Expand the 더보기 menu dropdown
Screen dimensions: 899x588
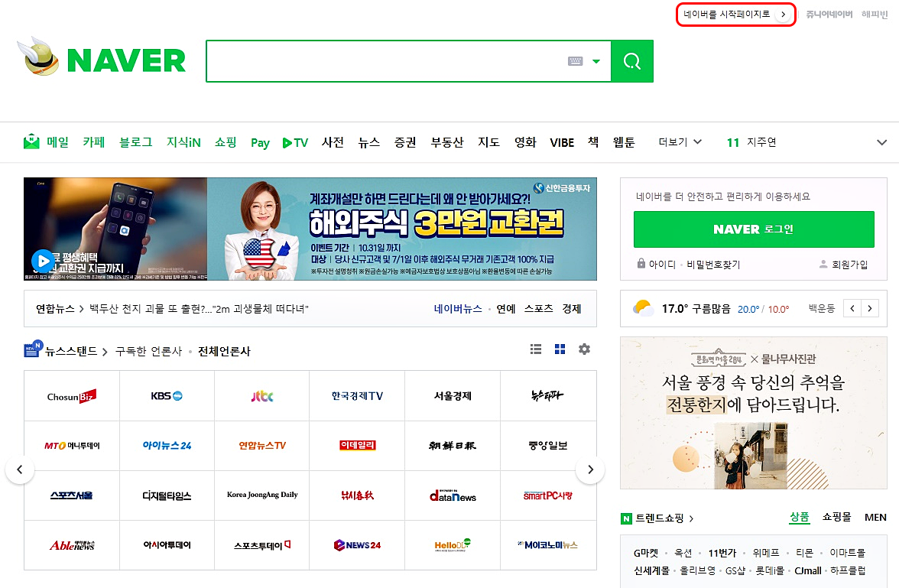tap(680, 141)
